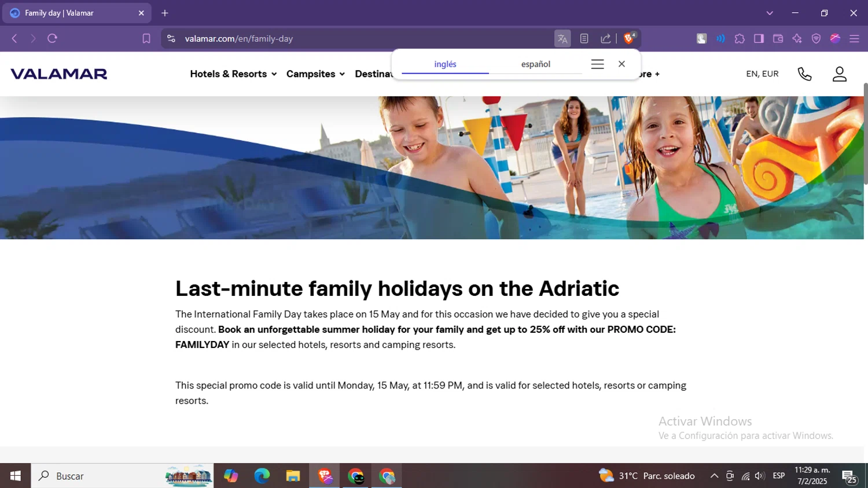The height and width of the screenshot is (488, 868).
Task: Open the round profile avatar icon
Action: [835, 39]
